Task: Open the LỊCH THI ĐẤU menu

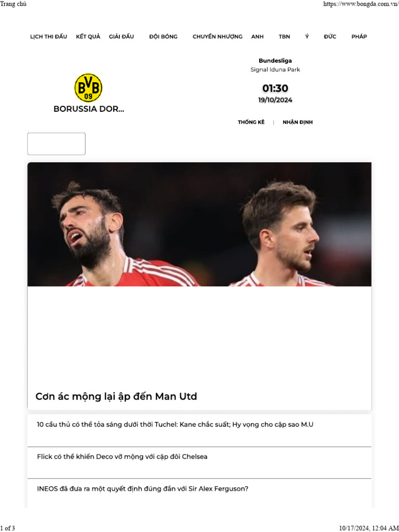Action: point(48,37)
